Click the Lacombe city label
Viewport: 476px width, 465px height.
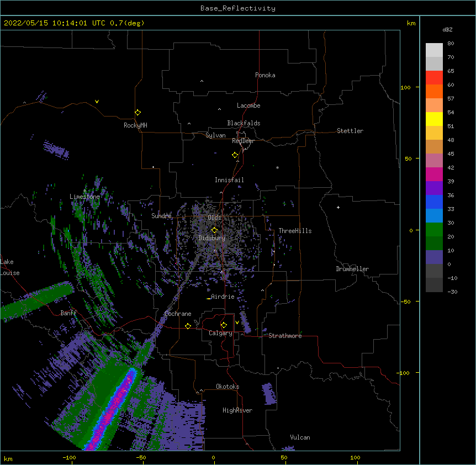click(x=248, y=105)
